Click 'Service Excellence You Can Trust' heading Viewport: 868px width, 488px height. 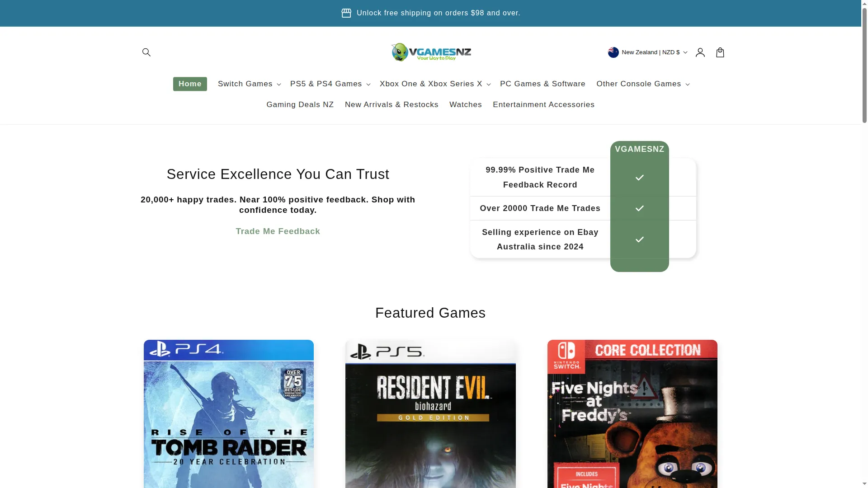coord(278,174)
